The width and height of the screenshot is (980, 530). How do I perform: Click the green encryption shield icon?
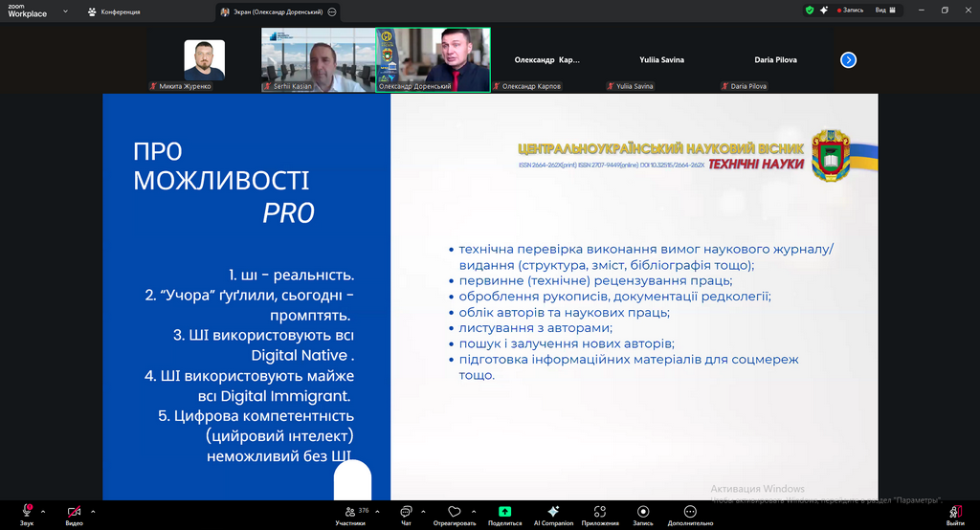click(810, 11)
